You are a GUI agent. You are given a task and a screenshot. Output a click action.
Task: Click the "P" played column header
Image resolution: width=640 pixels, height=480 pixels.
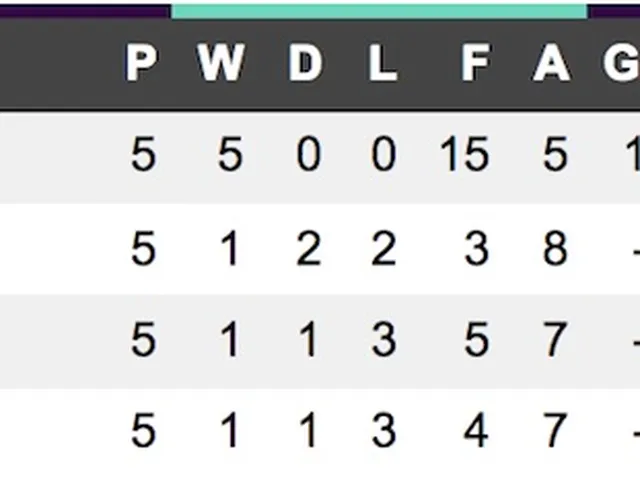pyautogui.click(x=141, y=65)
